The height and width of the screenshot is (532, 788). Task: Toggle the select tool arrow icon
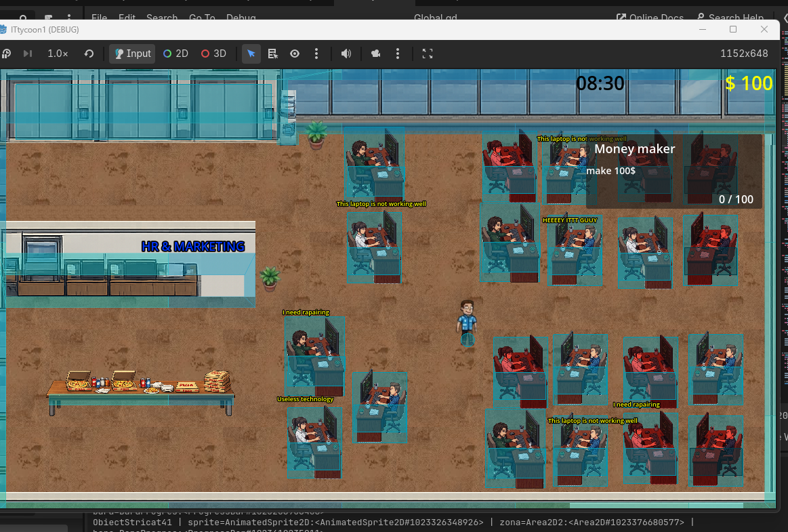tap(251, 54)
